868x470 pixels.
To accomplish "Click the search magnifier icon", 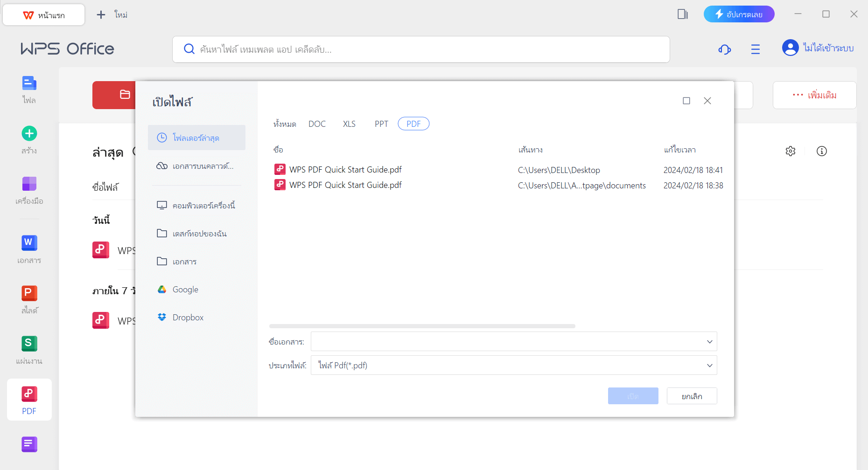I will tap(189, 49).
